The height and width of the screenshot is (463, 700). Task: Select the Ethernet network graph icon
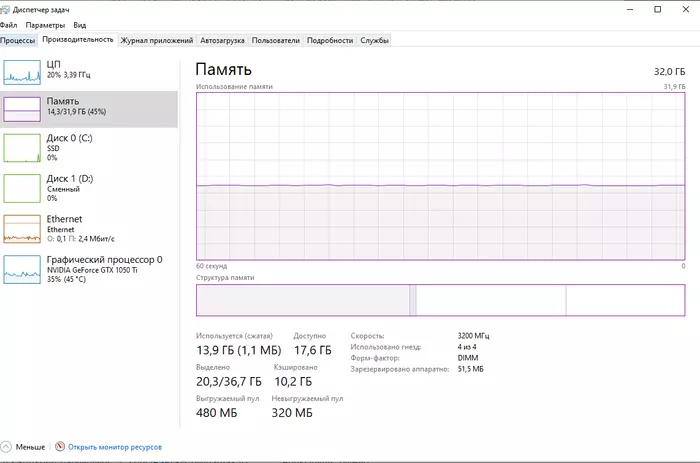(x=22, y=228)
